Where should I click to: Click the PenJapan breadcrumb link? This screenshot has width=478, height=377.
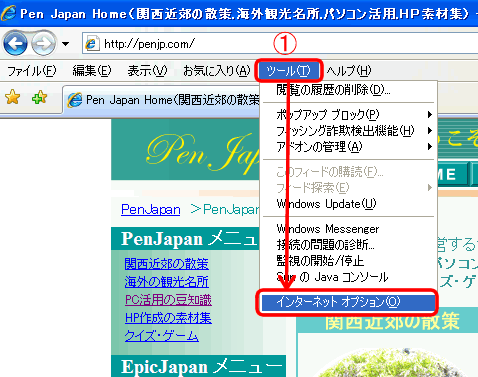coord(151,210)
